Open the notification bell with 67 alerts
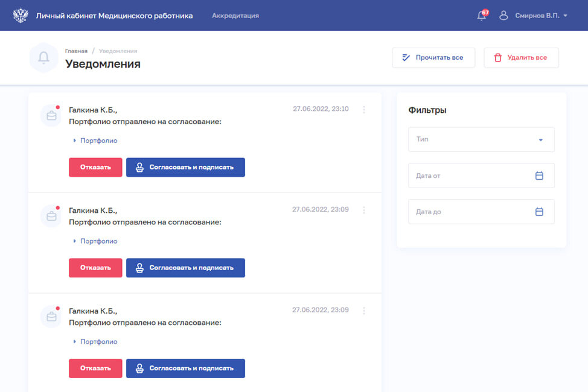 click(481, 15)
